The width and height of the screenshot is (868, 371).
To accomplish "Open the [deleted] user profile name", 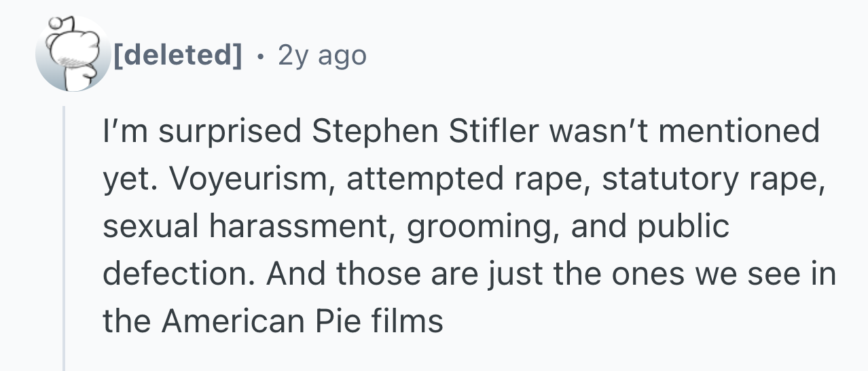I will 178,55.
